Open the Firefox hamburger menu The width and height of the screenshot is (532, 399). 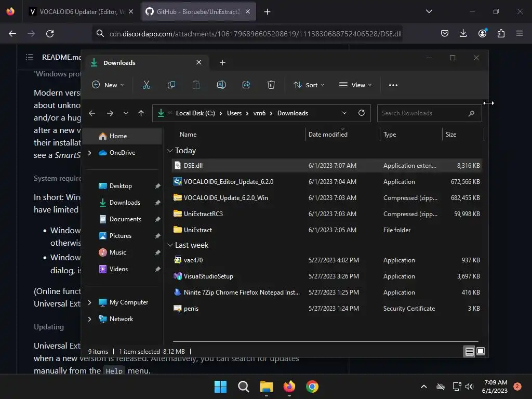tap(520, 33)
